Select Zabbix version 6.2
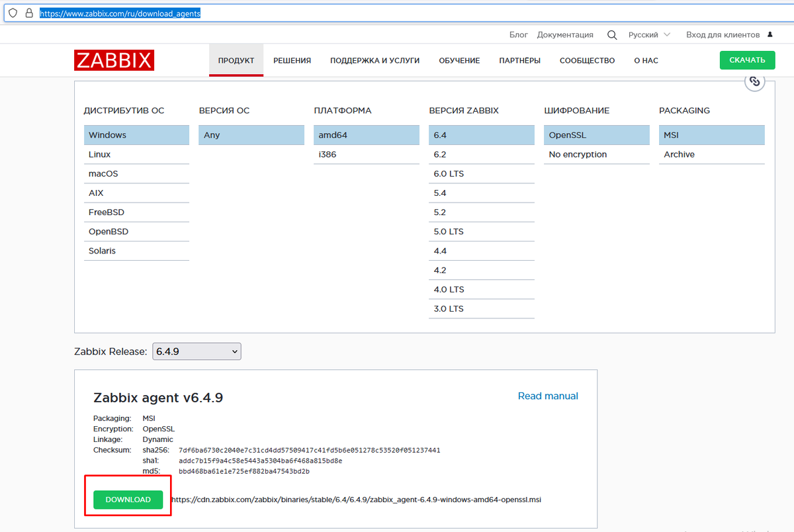This screenshot has height=532, width=794. [482, 154]
